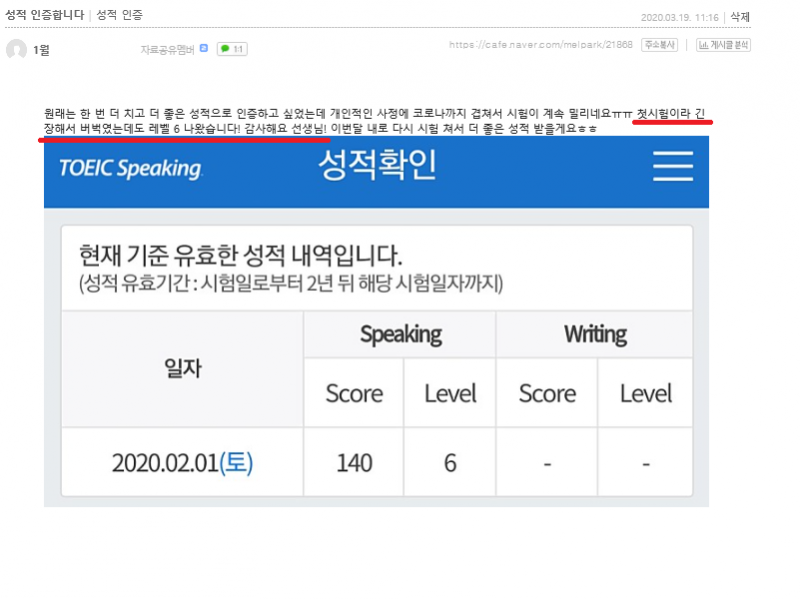Viewport: 800px width, 599px height.
Task: Click the underlined phrase 첫시험이라 긴
Action: [x=671, y=114]
